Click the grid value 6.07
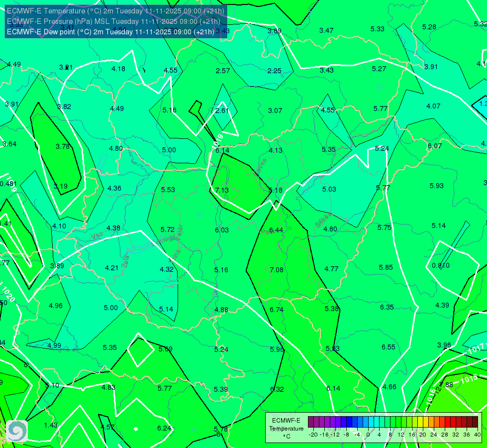Image resolution: width=487 pixels, height=448 pixels. pyautogui.click(x=434, y=146)
